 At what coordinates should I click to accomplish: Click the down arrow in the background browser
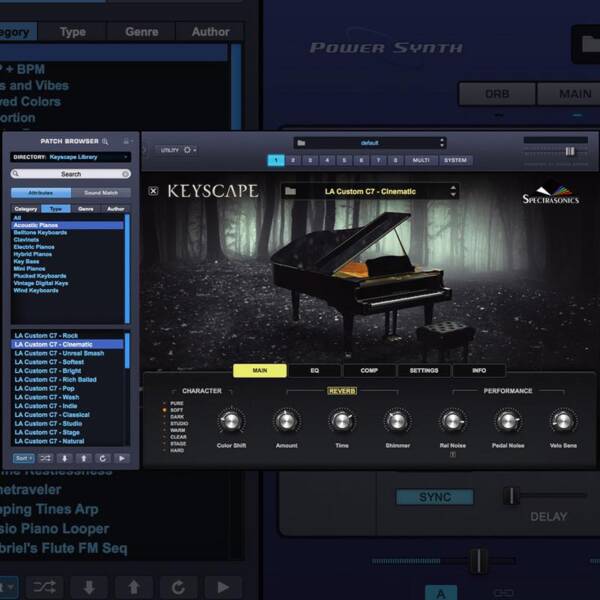click(x=89, y=587)
